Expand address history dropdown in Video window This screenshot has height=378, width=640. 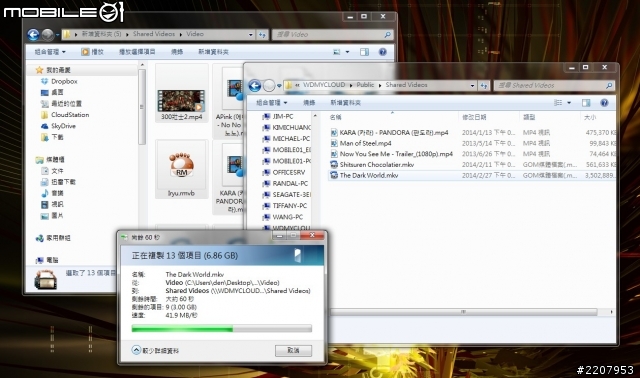[x=251, y=35]
